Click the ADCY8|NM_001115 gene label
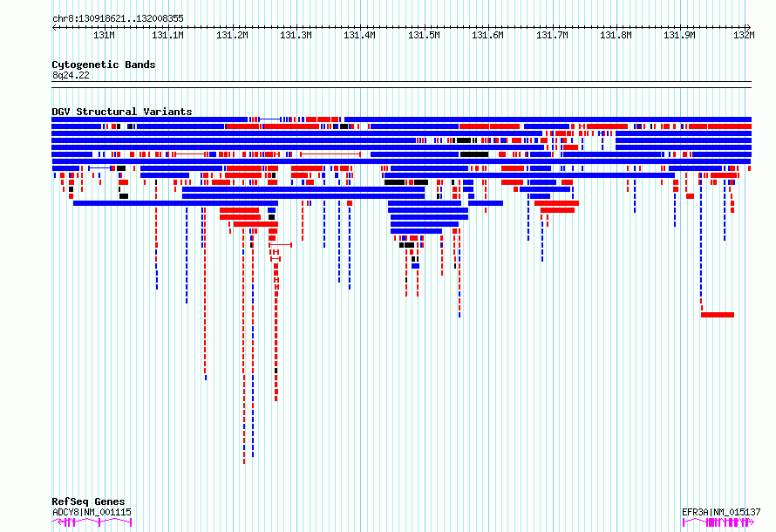 92,512
